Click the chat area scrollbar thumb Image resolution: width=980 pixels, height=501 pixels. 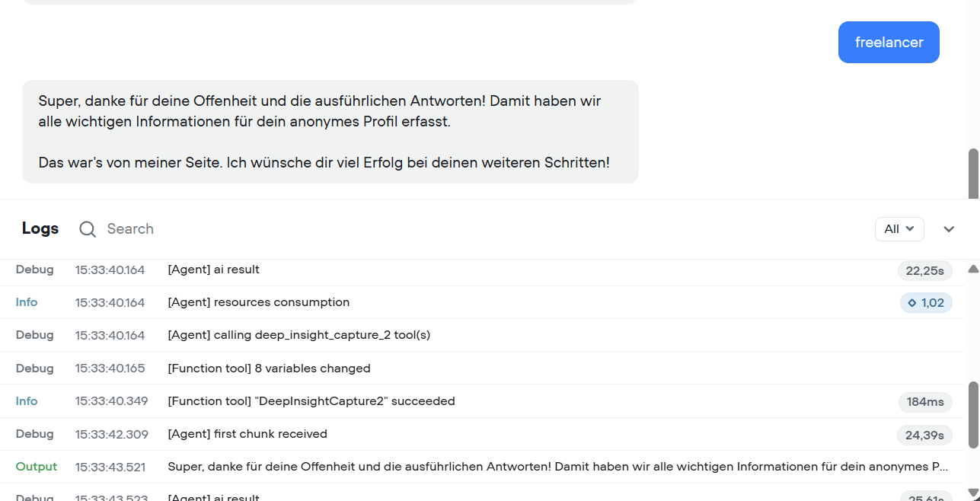coord(973,173)
